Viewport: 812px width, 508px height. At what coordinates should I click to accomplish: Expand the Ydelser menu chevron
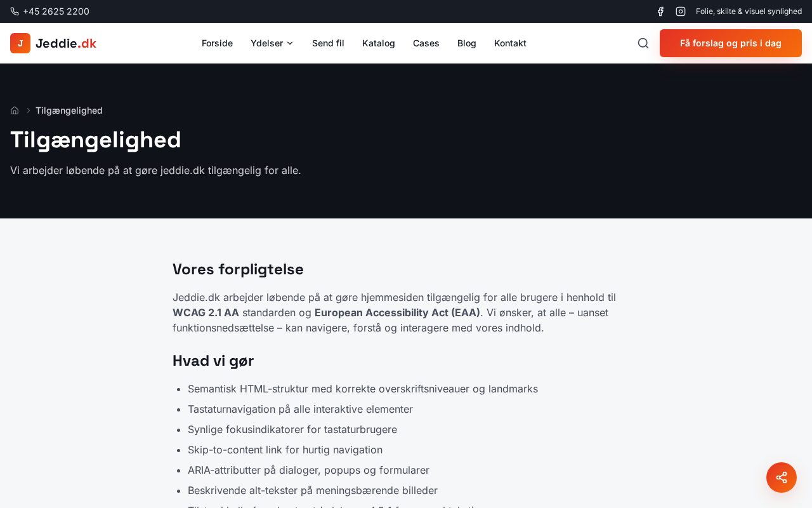(290, 43)
